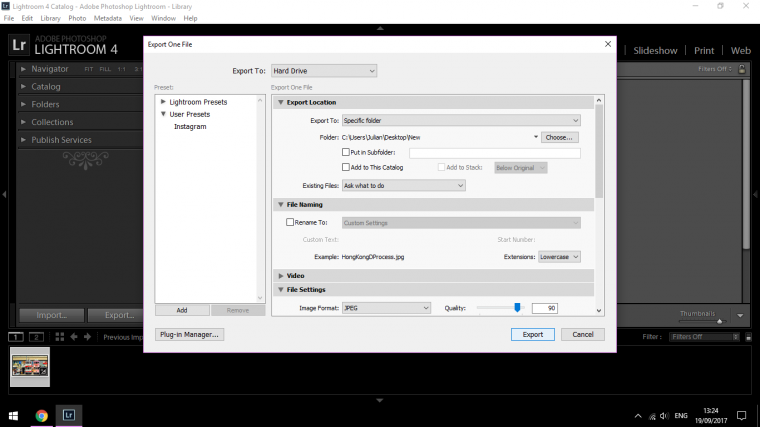The height and width of the screenshot is (427, 760).
Task: Open the notification action center
Action: point(742,416)
